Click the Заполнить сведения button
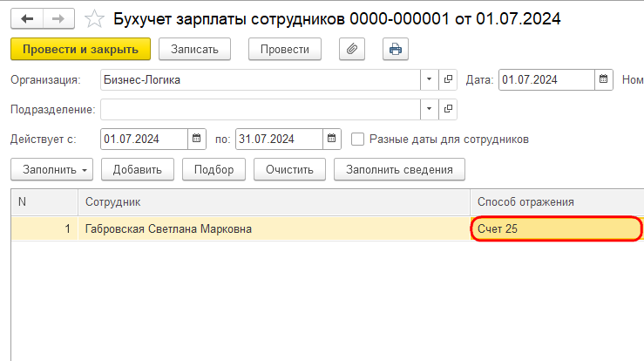The image size is (644, 361). click(399, 169)
